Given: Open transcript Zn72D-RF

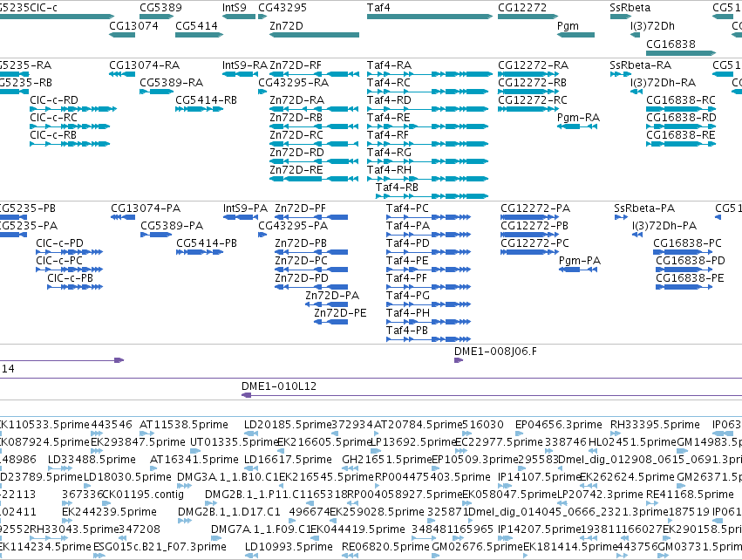Looking at the screenshot, I should tap(314, 74).
